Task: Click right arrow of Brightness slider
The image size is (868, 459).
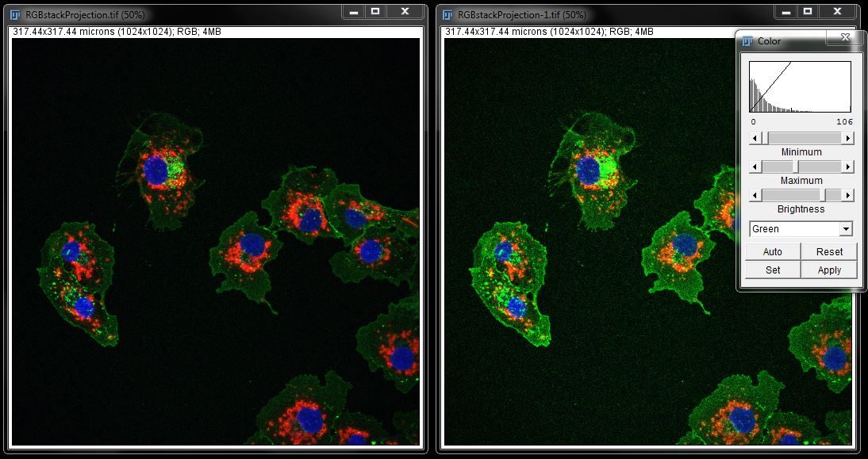Action: 847,195
